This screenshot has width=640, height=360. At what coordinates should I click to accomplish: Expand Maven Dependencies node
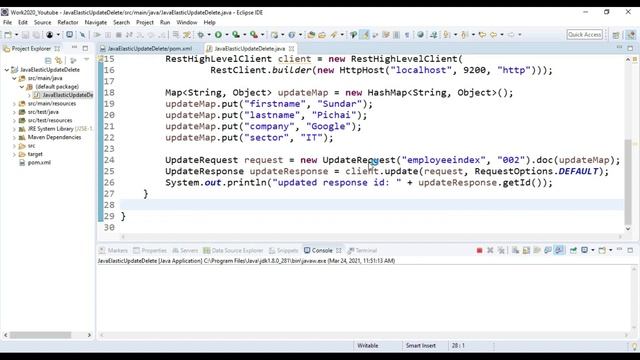14,138
